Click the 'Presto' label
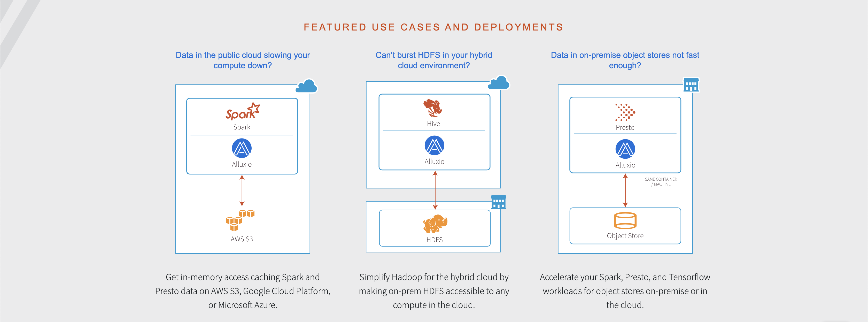This screenshot has height=322, width=868. click(625, 127)
